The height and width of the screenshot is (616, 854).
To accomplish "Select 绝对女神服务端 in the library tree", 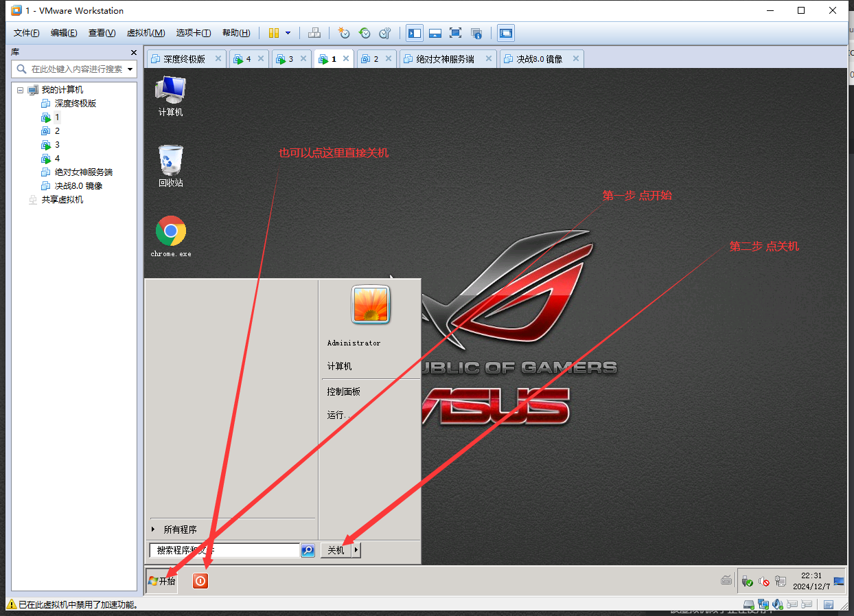I will tap(84, 172).
